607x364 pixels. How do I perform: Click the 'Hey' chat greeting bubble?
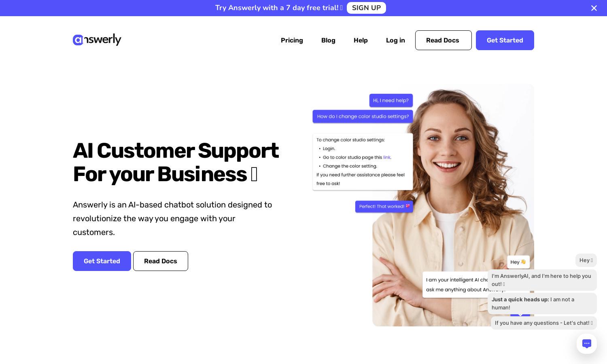(586, 260)
